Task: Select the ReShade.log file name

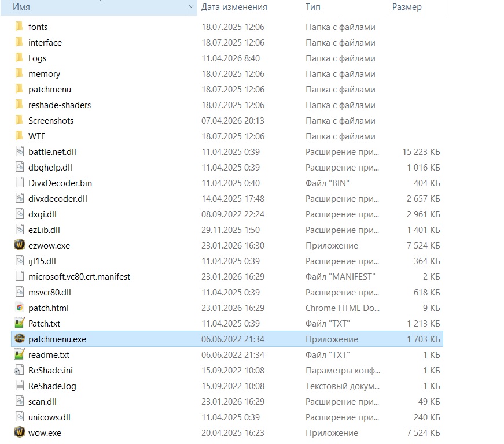Action: tap(52, 386)
